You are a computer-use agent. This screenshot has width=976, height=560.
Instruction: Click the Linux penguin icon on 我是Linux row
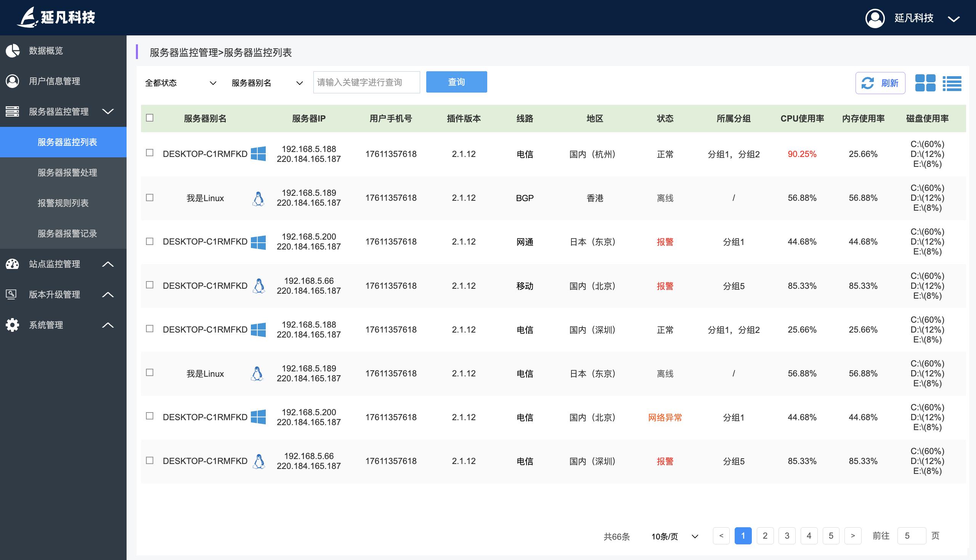pyautogui.click(x=258, y=198)
